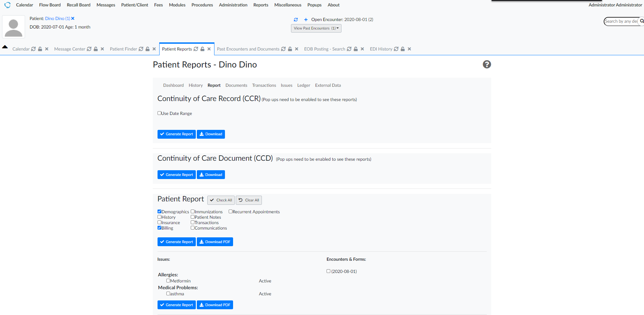Click the search magnifier icon

point(641,21)
